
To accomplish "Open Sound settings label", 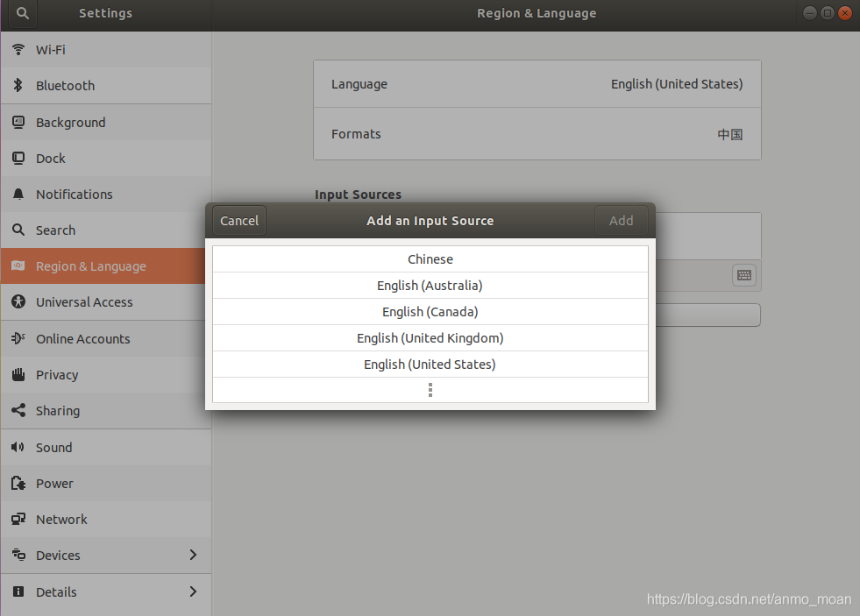I will (x=53, y=447).
